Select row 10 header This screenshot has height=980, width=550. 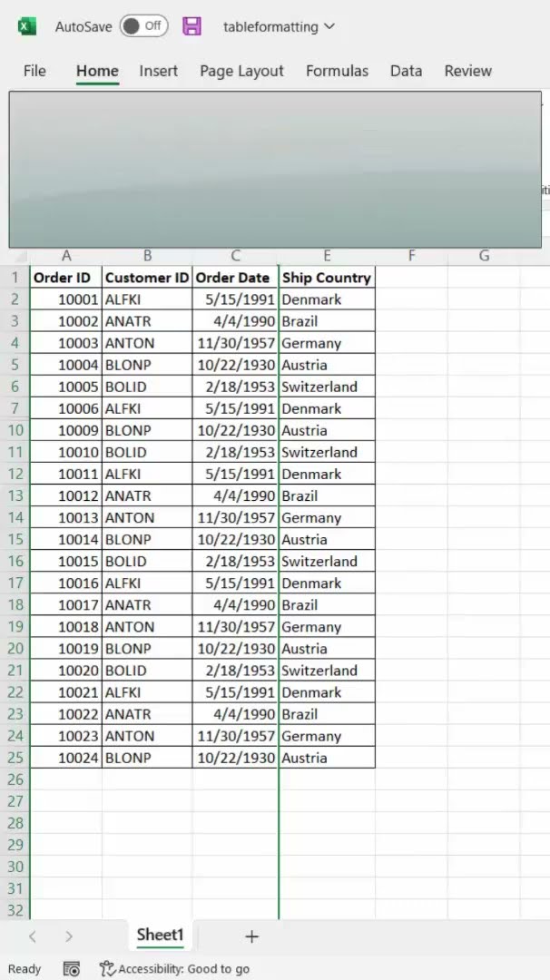(x=15, y=430)
